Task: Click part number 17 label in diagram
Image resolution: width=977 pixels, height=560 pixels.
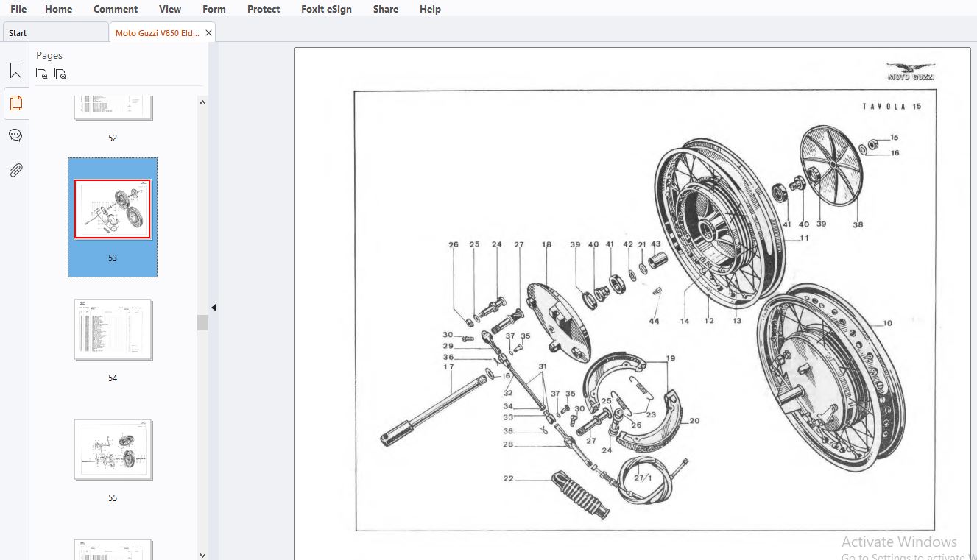Action: (448, 366)
